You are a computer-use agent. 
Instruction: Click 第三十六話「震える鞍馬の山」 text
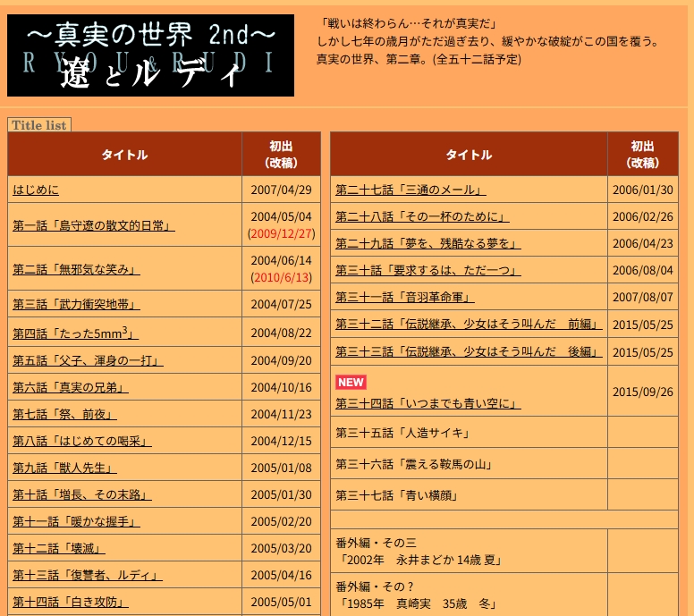413,464
